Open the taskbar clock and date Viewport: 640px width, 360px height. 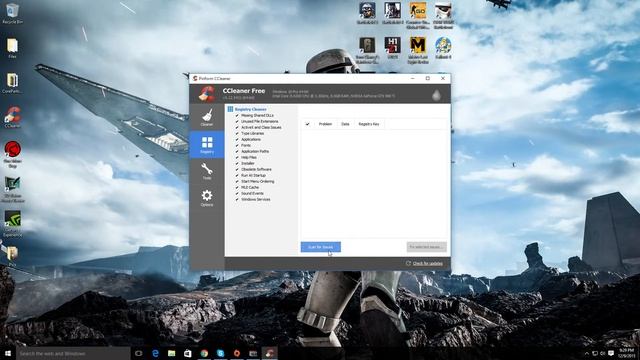[x=626, y=353]
